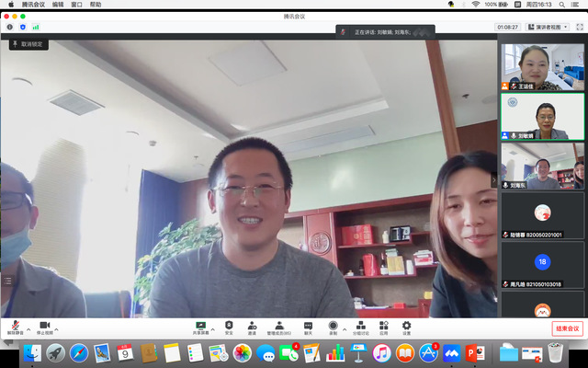Viewport: 588px width, 368px height.
Task: Open the 应用 apps icon
Action: 384,326
